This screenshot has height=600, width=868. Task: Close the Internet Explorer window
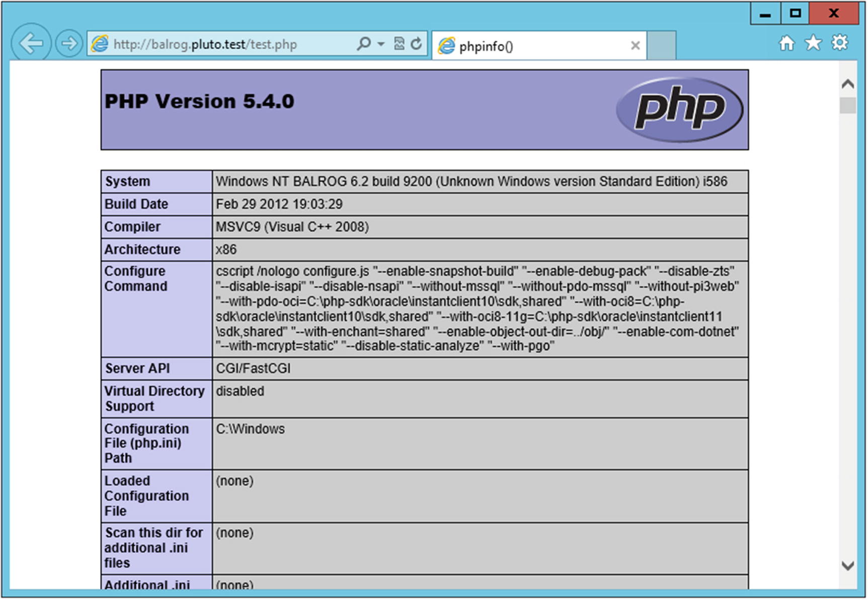[x=834, y=14]
